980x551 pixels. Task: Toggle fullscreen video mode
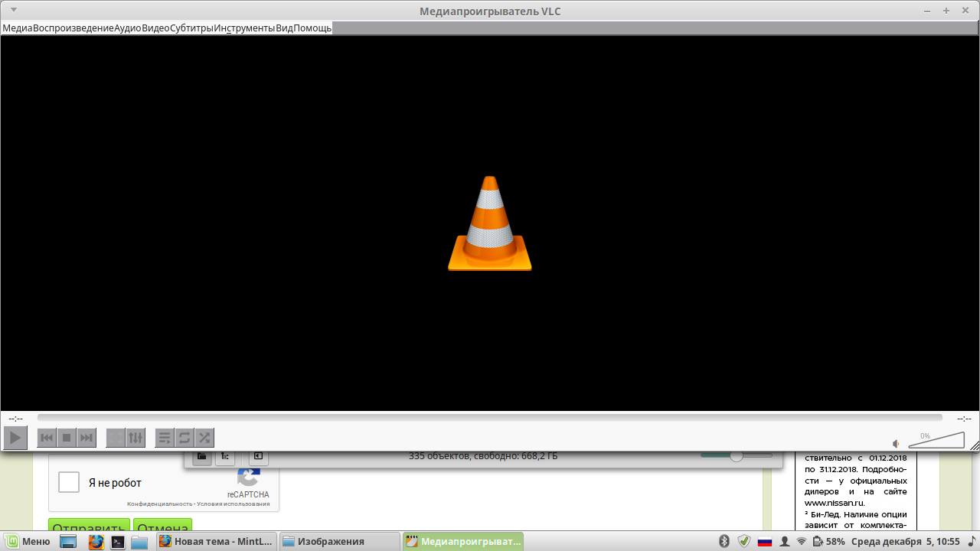pos(115,438)
